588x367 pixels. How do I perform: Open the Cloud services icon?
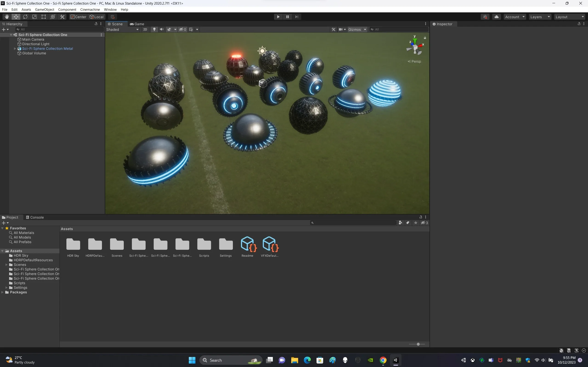click(x=496, y=17)
